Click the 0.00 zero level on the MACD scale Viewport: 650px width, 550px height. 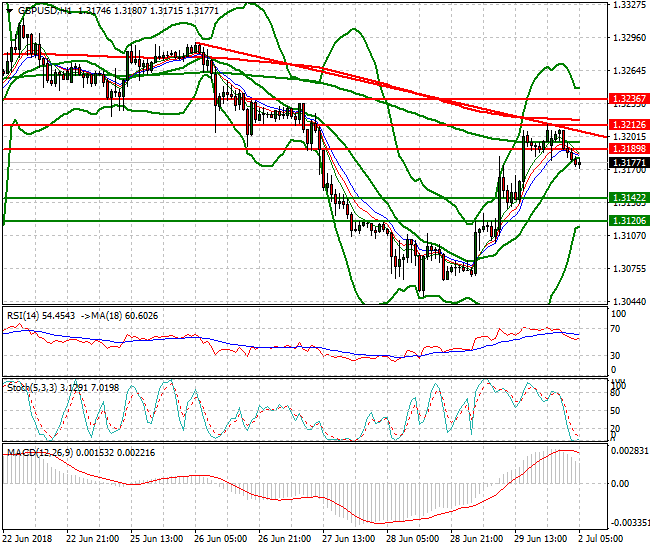pos(620,484)
